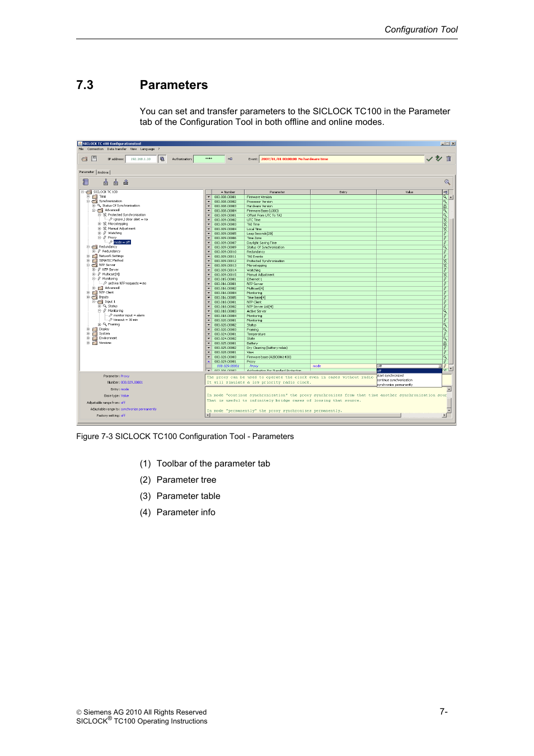Collapse the Protected Synchronisation node

coord(99,214)
